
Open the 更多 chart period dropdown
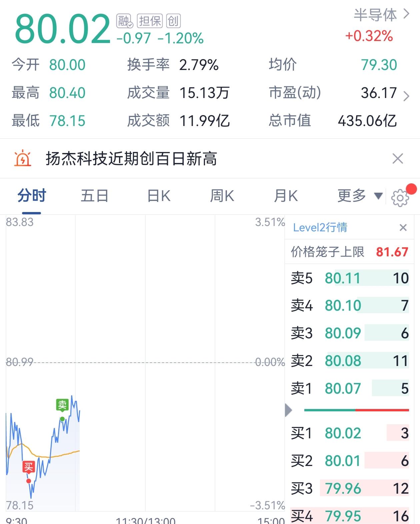(x=360, y=196)
